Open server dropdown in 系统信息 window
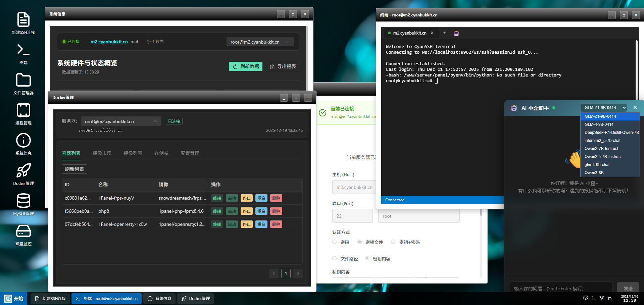Image resolution: width=644 pixels, height=305 pixels. [x=260, y=42]
